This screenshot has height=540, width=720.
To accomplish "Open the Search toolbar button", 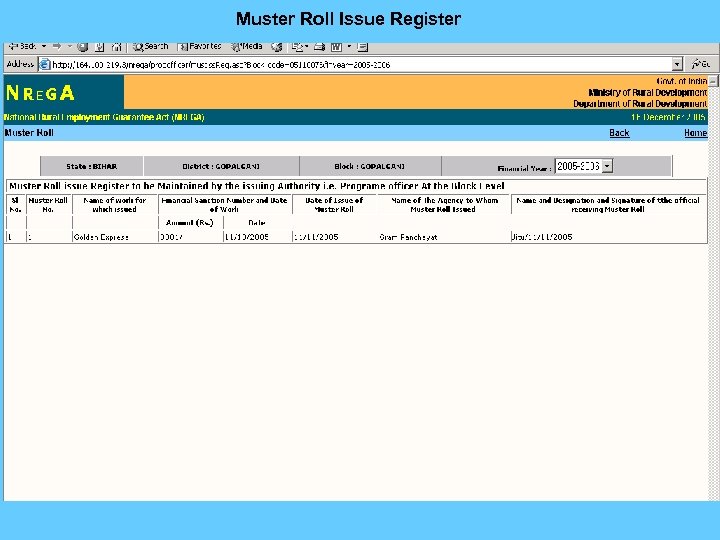I will 151,46.
